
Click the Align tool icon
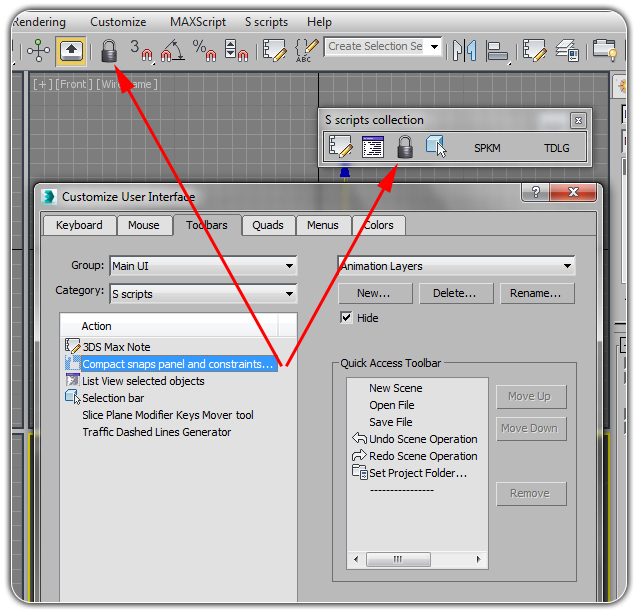click(x=497, y=51)
